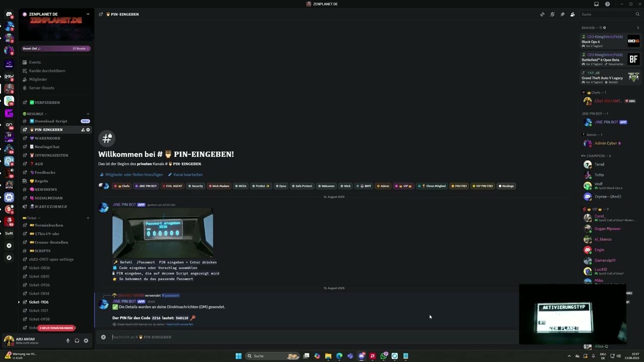Click plus attachment button in message box

(x=103, y=337)
